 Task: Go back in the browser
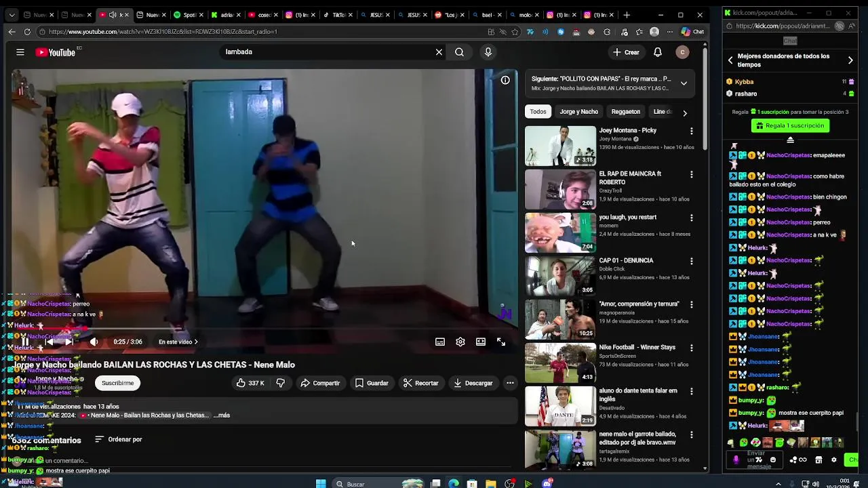[x=12, y=31]
